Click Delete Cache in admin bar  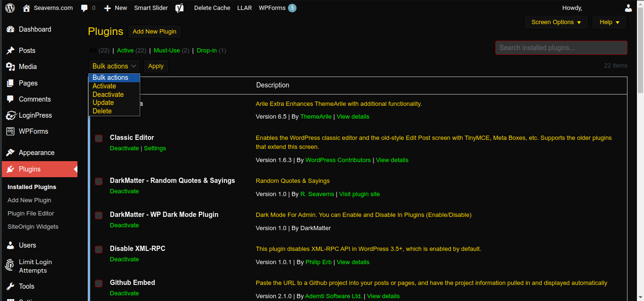point(212,8)
